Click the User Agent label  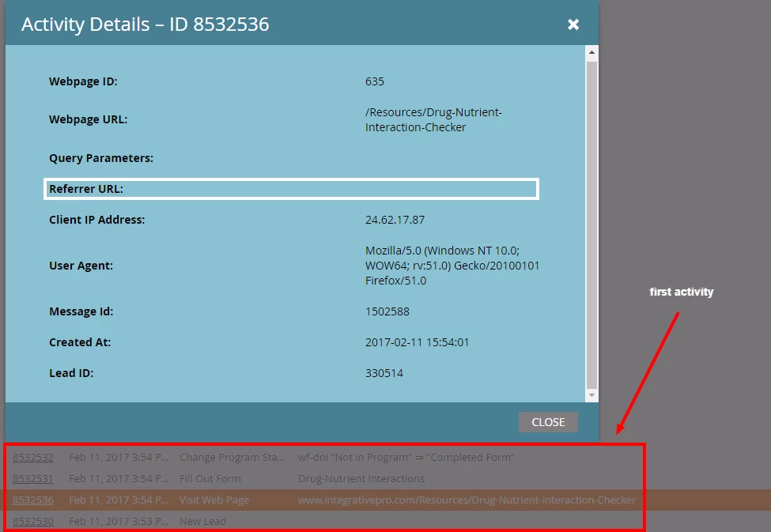81,266
